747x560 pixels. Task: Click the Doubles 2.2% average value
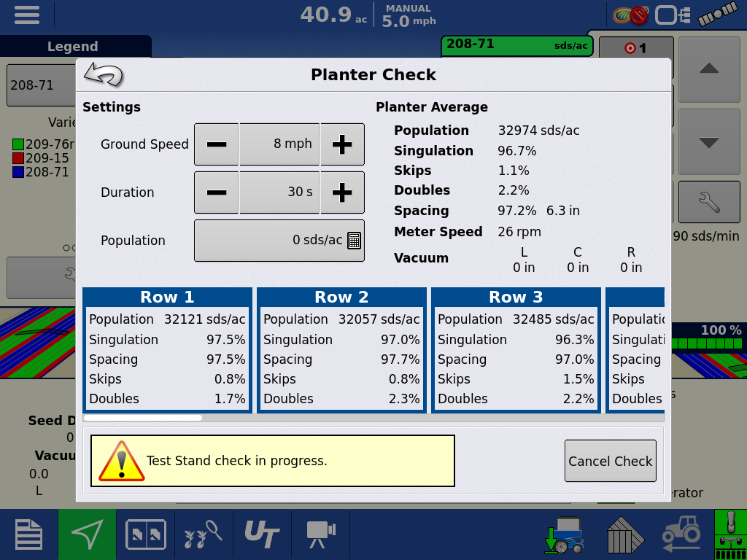(x=514, y=190)
